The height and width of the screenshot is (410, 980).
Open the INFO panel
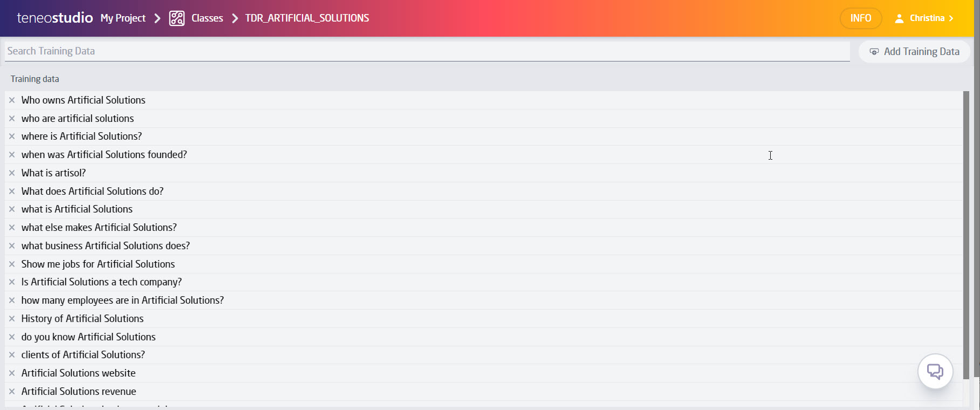(x=860, y=18)
